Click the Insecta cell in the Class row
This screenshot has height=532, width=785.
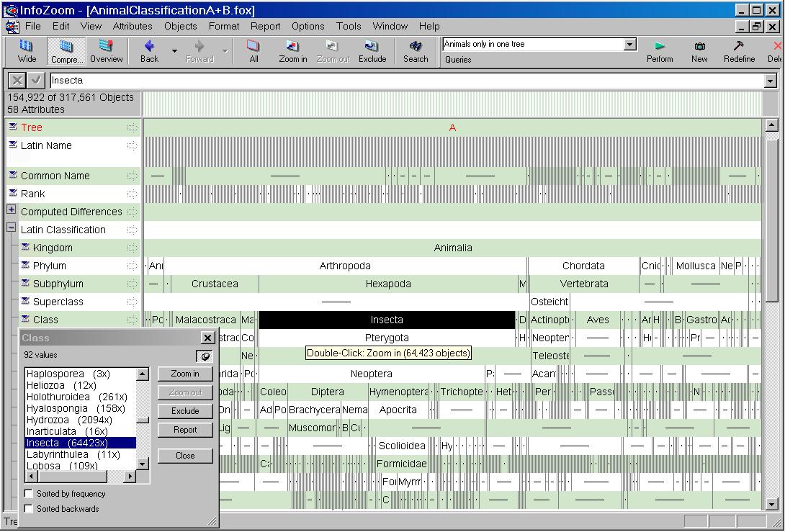pos(387,320)
